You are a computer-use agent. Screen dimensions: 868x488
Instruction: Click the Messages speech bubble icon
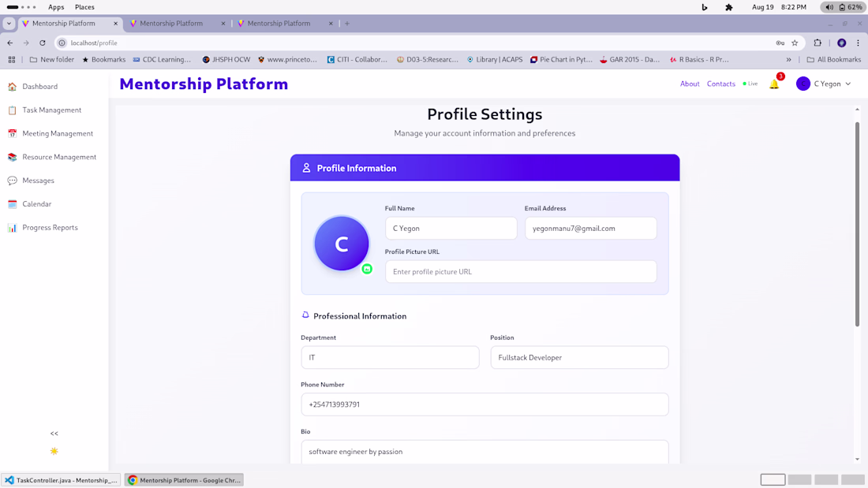tap(12, 181)
